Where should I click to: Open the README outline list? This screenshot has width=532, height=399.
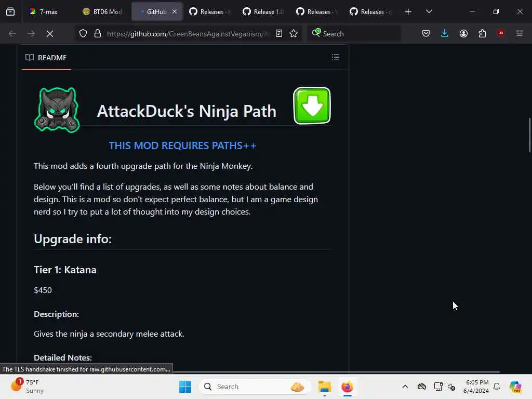coord(336,57)
